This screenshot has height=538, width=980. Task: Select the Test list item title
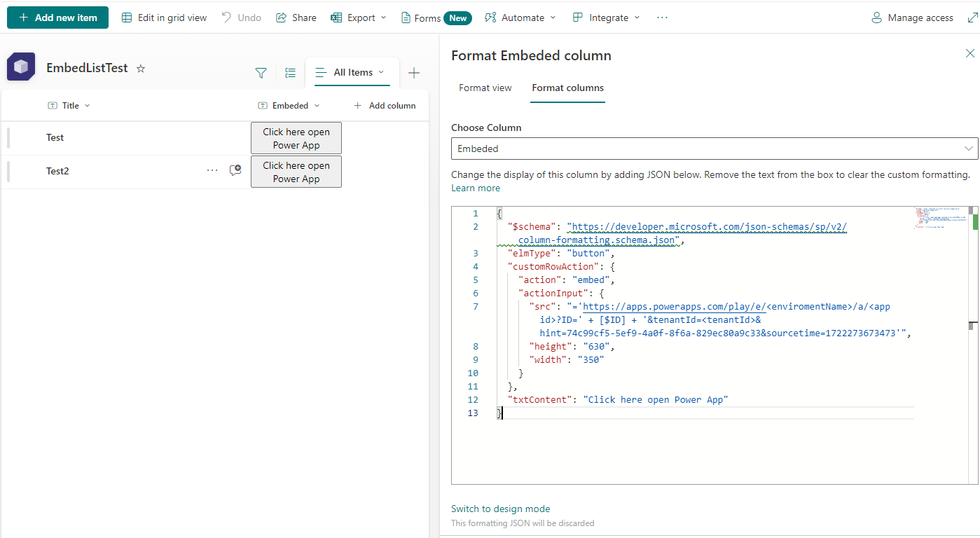tap(55, 137)
